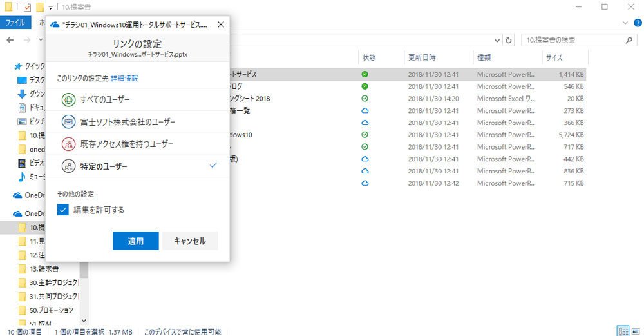644x336 pixels.
Task: Open the デスク (Desktop) sidebar item
Action: point(31,80)
